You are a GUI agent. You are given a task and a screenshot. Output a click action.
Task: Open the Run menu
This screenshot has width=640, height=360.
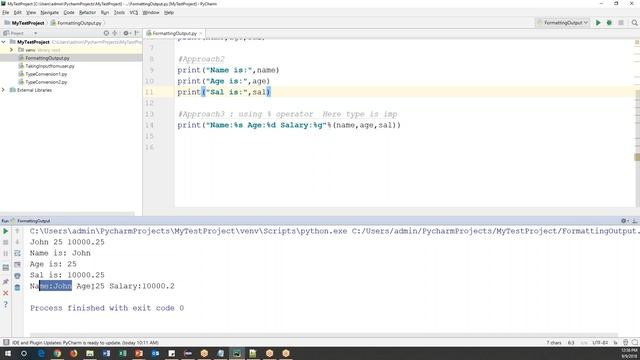[x=105, y=13]
